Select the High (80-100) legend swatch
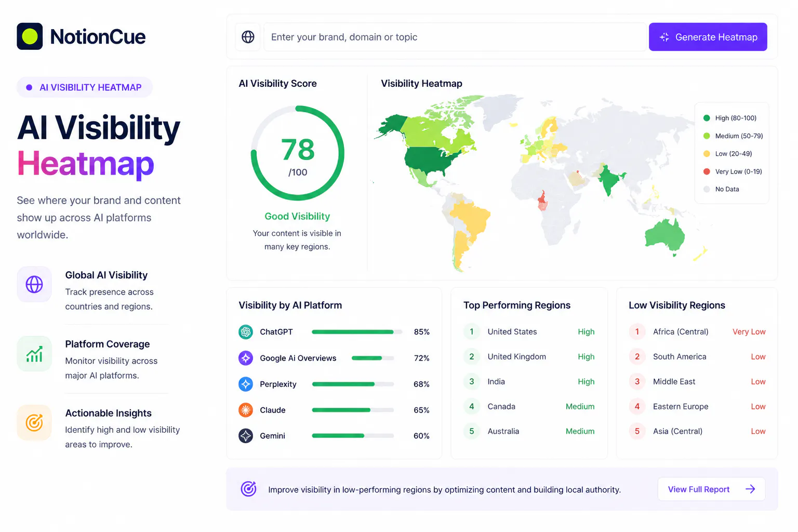 click(707, 118)
